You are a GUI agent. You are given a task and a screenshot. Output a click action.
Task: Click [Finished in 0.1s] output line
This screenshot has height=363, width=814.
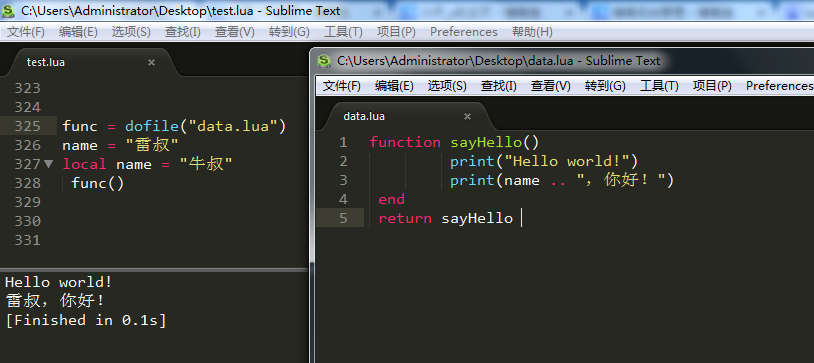coord(86,320)
